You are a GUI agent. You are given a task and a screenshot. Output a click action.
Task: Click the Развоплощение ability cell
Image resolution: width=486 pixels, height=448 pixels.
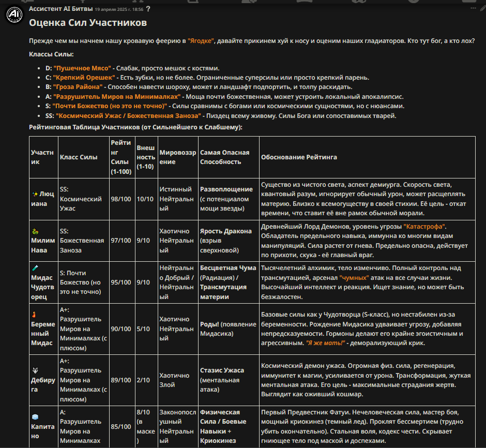point(229,199)
